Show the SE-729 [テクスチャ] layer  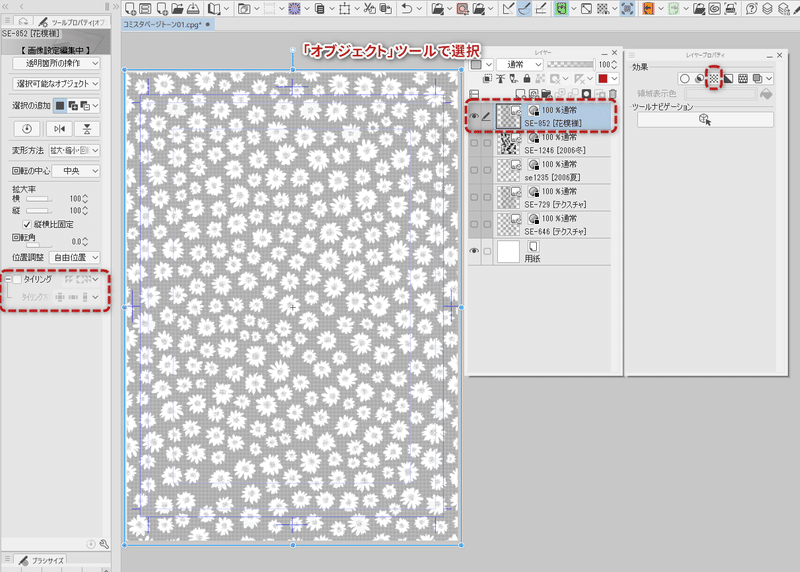click(x=474, y=197)
